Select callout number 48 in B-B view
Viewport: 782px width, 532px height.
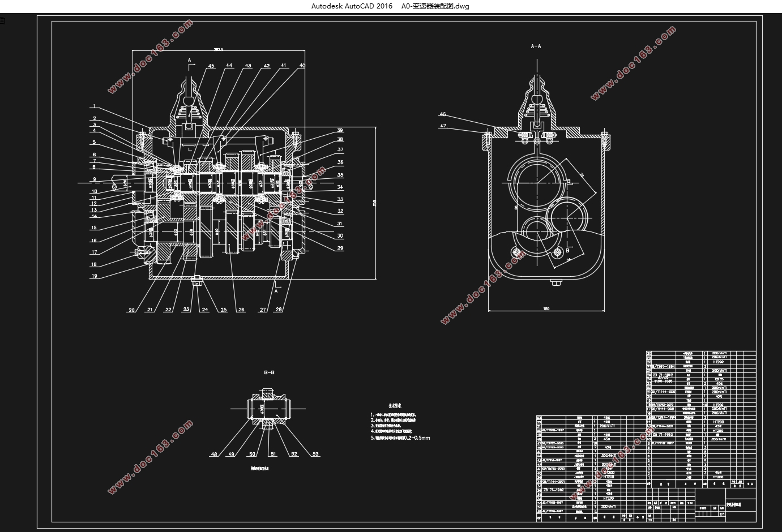tap(213, 454)
